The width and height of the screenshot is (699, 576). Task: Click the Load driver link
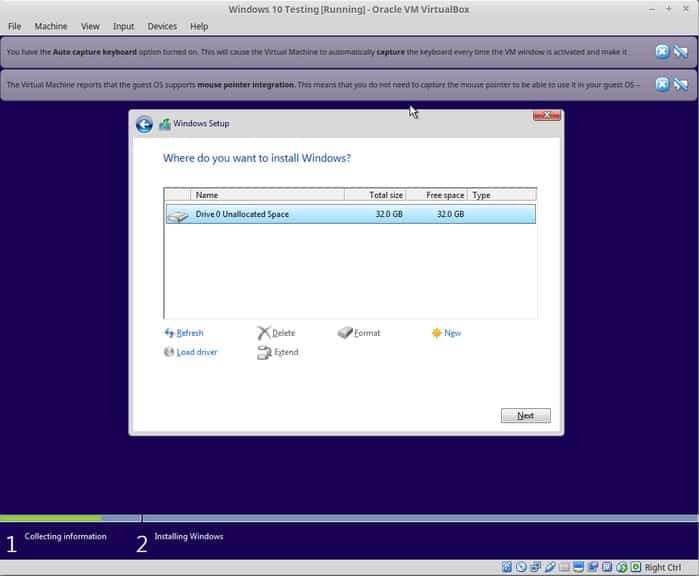click(197, 352)
